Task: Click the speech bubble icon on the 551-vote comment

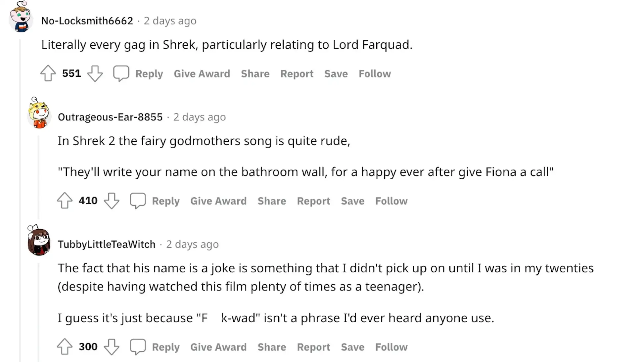Action: pyautogui.click(x=121, y=73)
